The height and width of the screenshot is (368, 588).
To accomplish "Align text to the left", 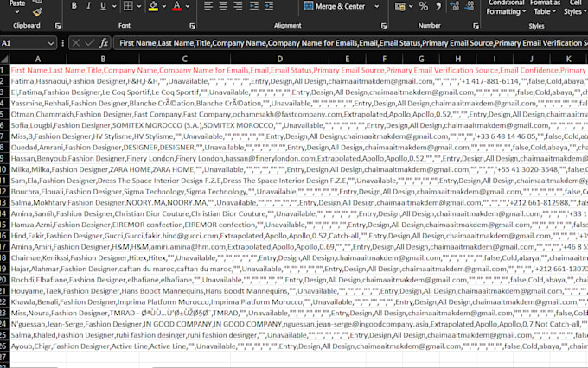I will pyautogui.click(x=208, y=6).
